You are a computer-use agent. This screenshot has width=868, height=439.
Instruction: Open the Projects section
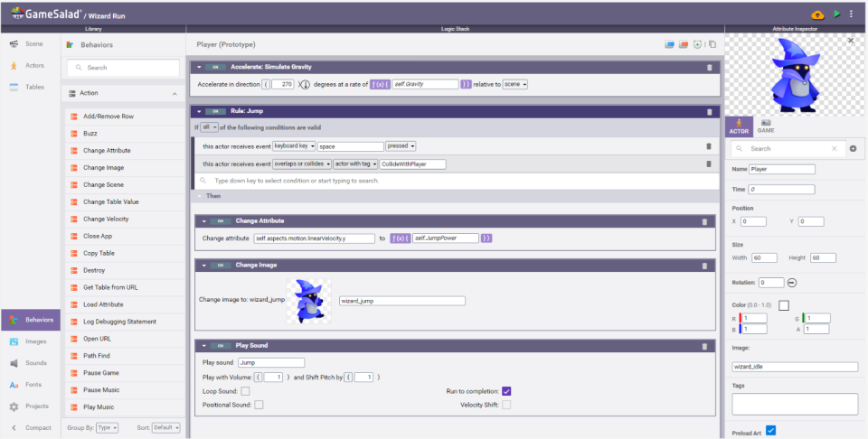31,406
